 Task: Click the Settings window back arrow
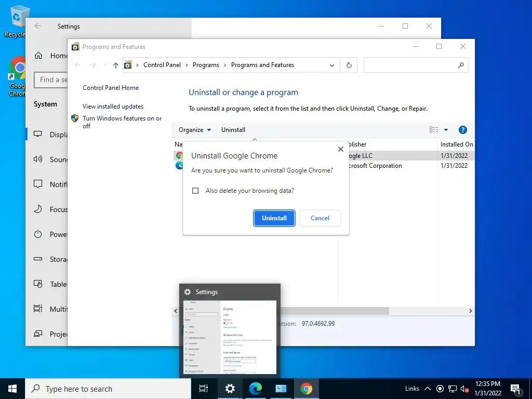(37, 26)
